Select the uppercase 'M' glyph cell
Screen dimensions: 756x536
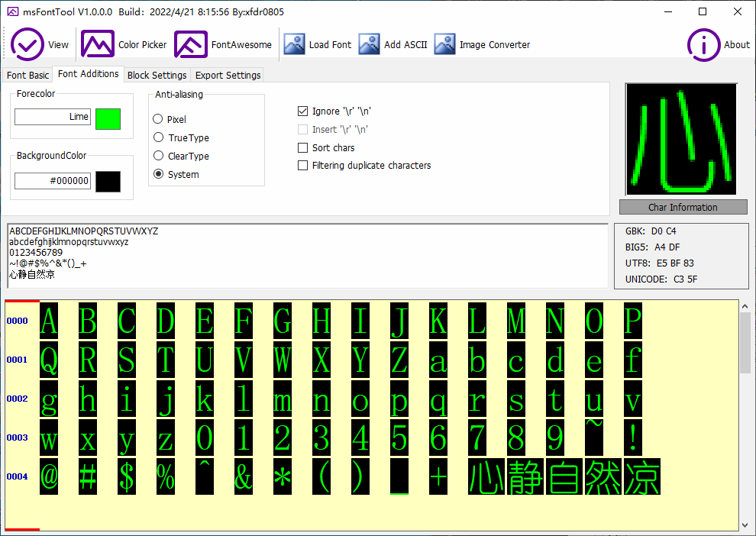[x=516, y=321]
